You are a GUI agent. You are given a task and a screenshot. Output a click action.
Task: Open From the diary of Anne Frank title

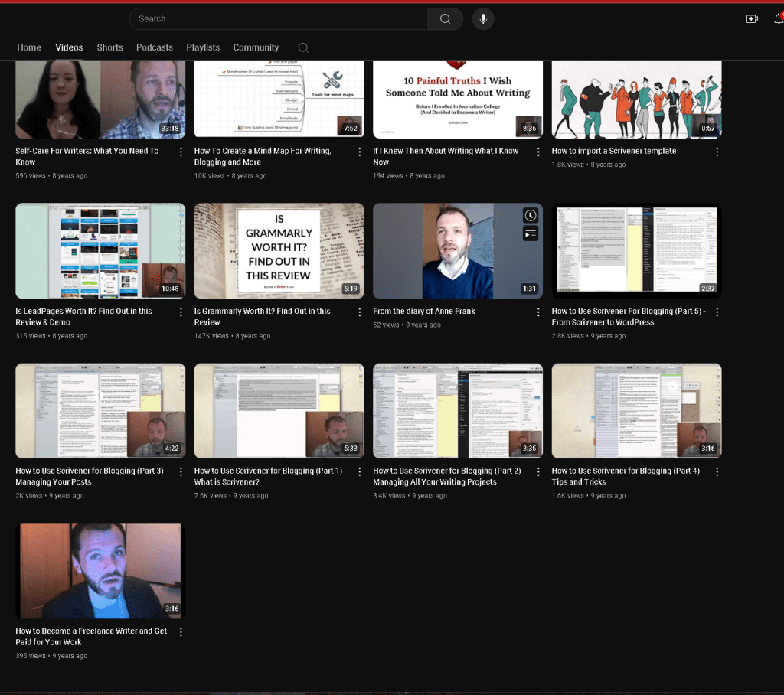click(x=424, y=311)
